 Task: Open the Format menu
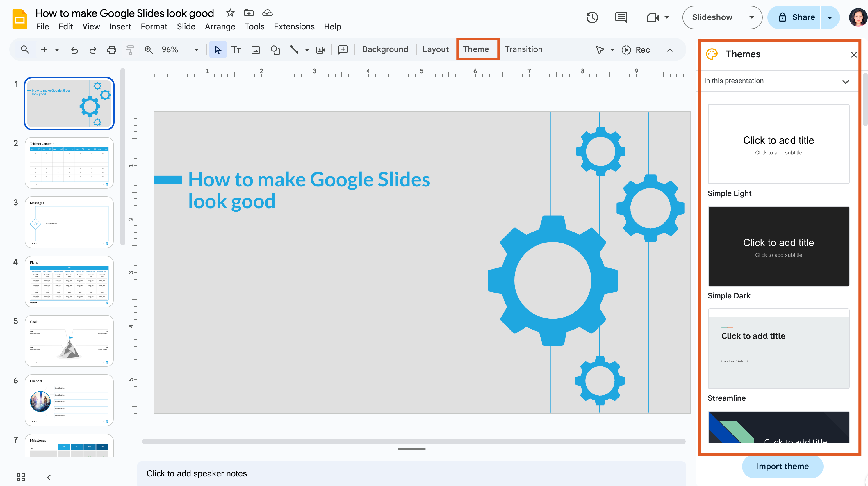pos(154,26)
